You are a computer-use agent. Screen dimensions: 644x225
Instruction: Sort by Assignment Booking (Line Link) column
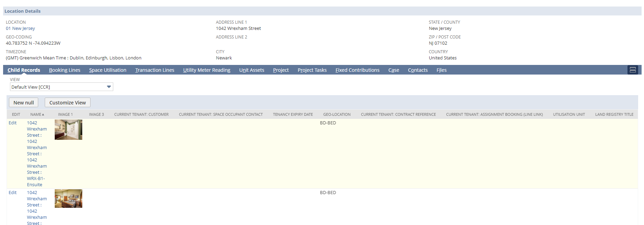point(494,114)
